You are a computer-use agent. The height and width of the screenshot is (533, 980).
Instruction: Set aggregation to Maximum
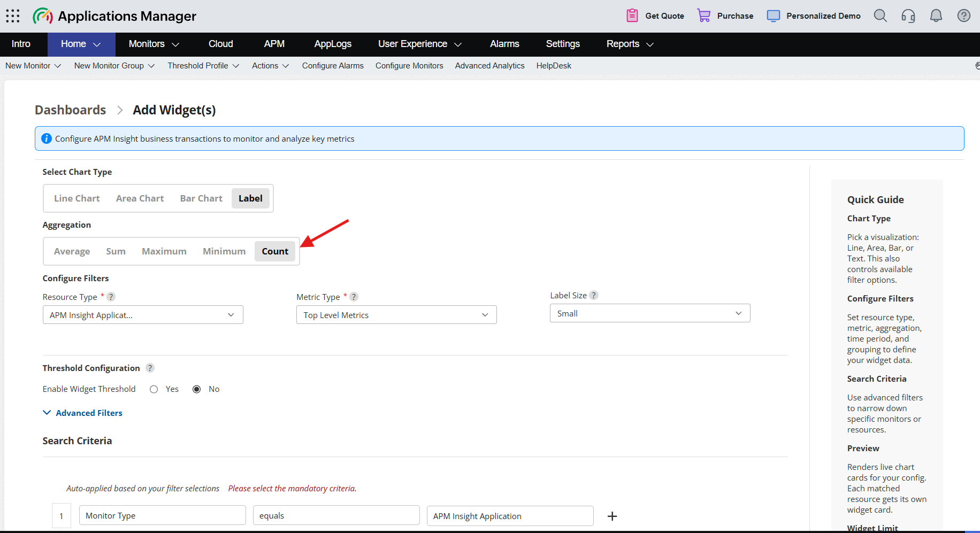point(164,251)
